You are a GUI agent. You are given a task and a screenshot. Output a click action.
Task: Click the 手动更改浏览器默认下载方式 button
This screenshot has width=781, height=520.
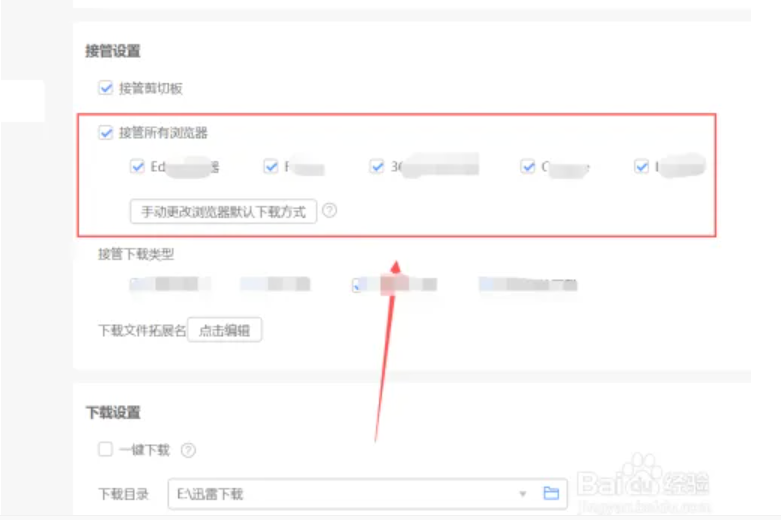pyautogui.click(x=223, y=212)
